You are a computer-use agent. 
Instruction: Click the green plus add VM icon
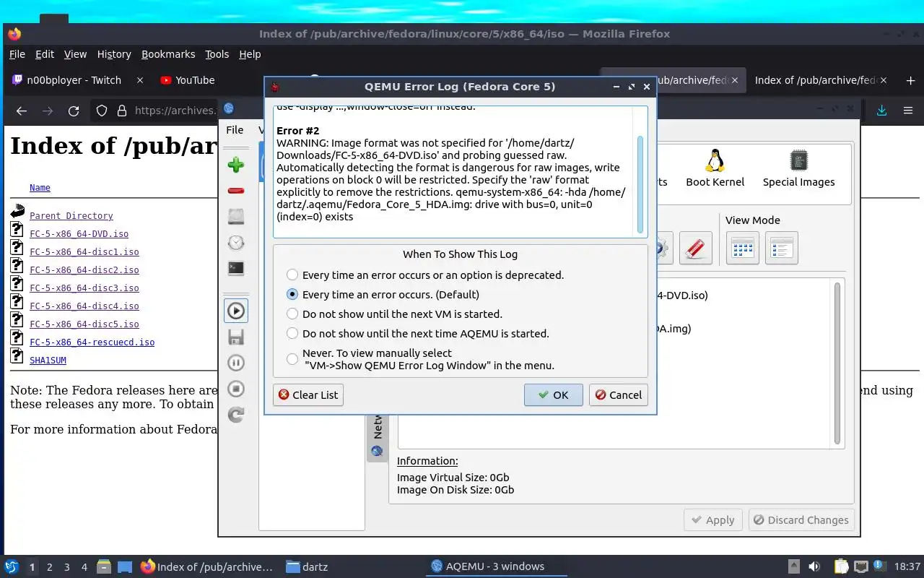[236, 165]
